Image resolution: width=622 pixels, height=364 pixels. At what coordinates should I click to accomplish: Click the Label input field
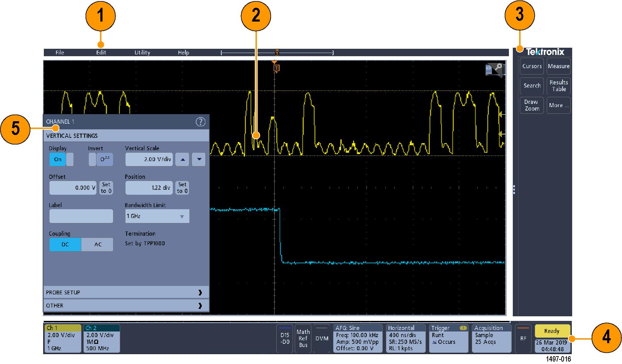81,216
